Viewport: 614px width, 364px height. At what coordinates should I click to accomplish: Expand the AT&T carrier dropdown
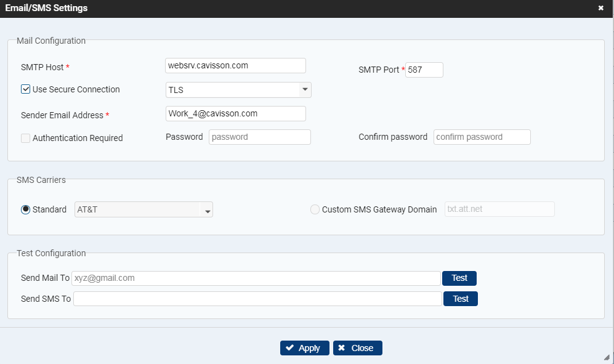click(x=143, y=209)
